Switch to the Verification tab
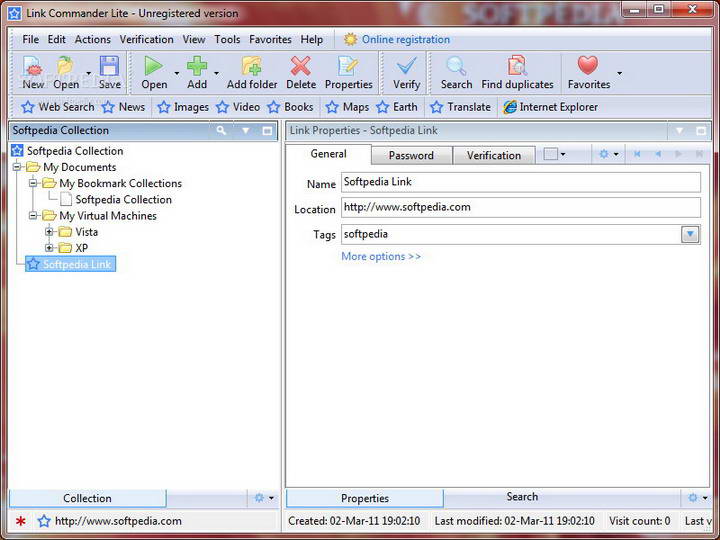The height and width of the screenshot is (540, 720). [x=494, y=155]
